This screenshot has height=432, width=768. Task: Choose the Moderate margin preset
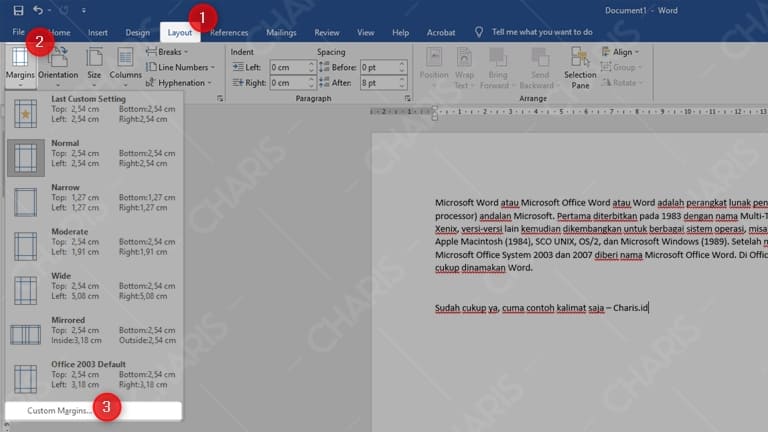pos(94,246)
